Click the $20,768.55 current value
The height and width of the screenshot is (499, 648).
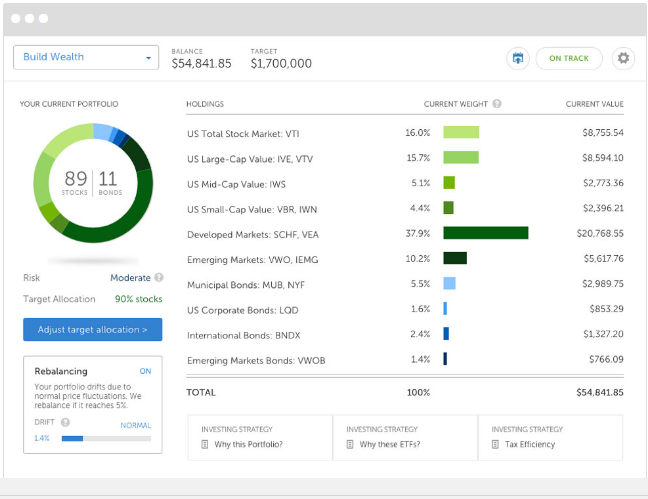point(600,234)
